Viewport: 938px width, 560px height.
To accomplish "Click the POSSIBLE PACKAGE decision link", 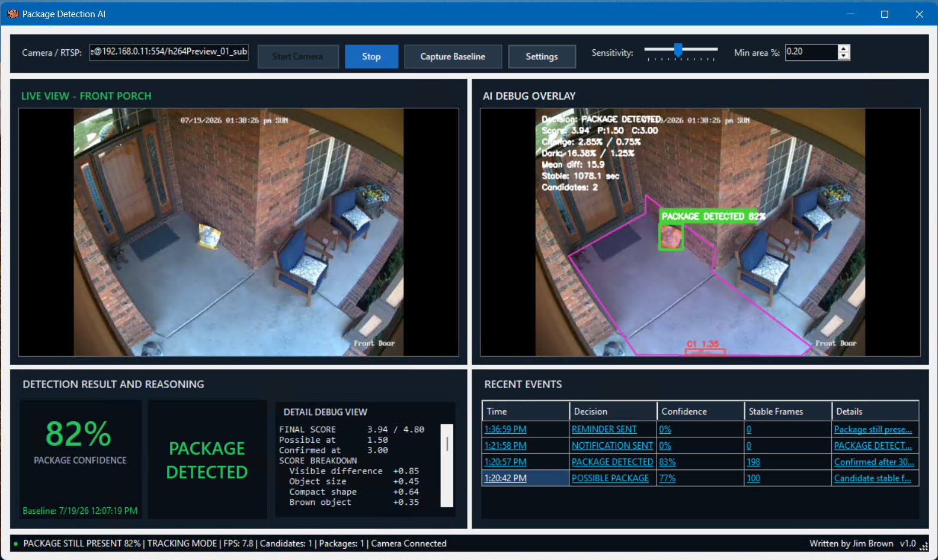I will 610,478.
